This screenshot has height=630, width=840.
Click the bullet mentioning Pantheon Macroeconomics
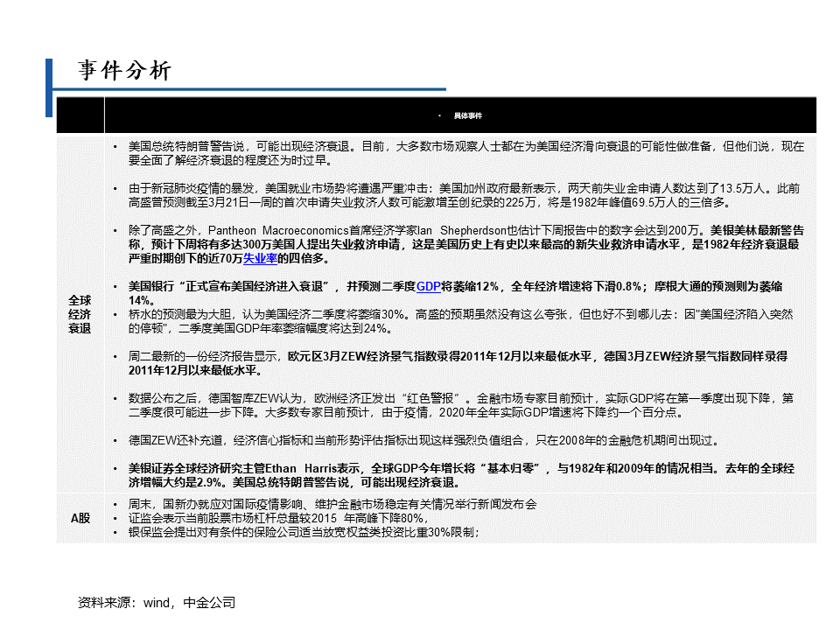pos(466,244)
